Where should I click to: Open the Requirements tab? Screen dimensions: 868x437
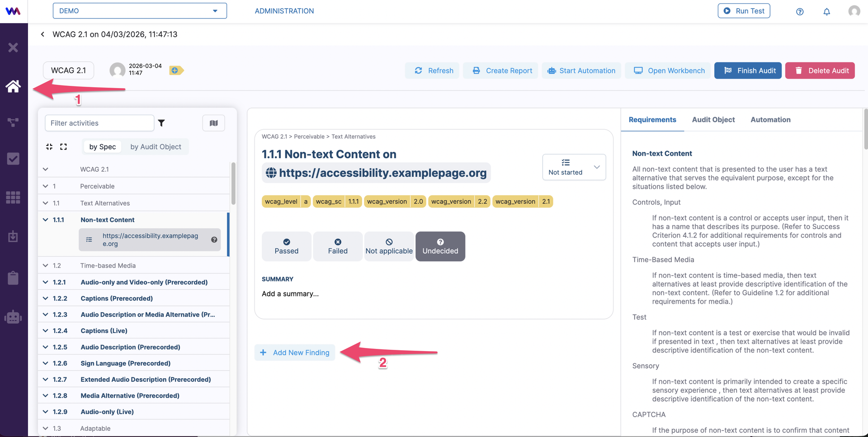[x=652, y=120]
